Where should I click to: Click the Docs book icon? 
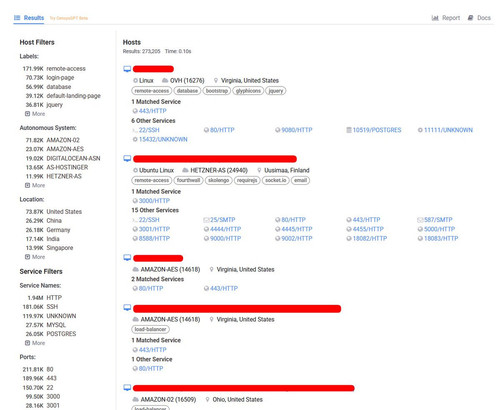[470, 18]
